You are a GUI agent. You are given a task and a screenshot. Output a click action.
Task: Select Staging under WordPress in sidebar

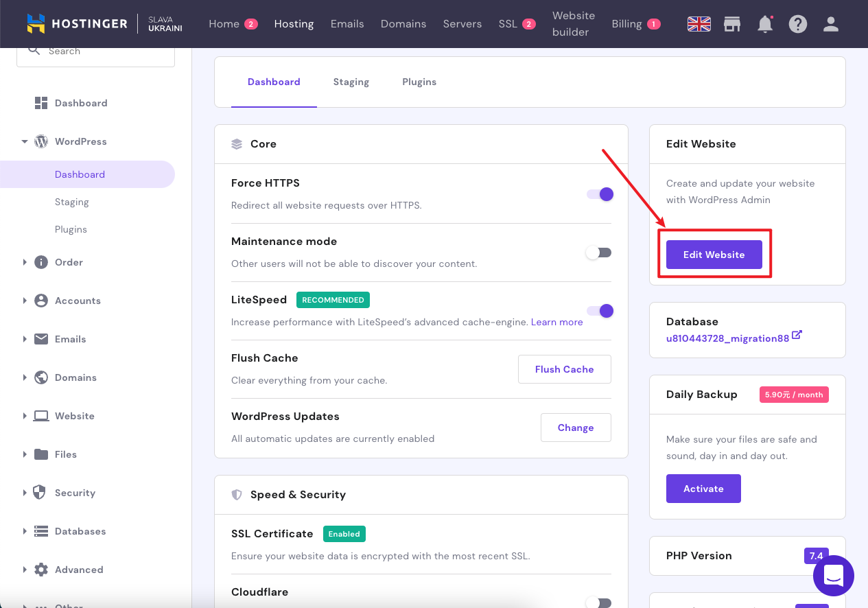coord(72,202)
